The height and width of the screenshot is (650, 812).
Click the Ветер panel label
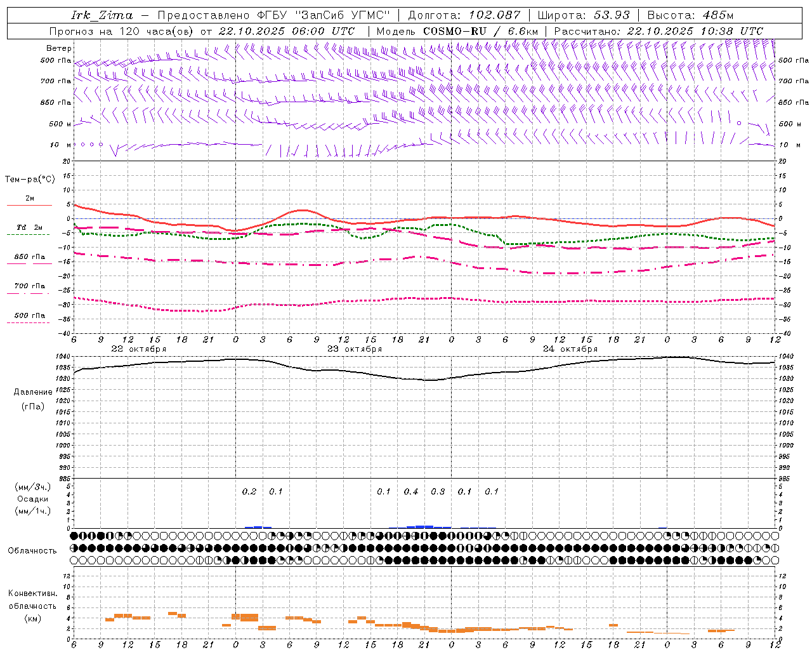pos(59,48)
